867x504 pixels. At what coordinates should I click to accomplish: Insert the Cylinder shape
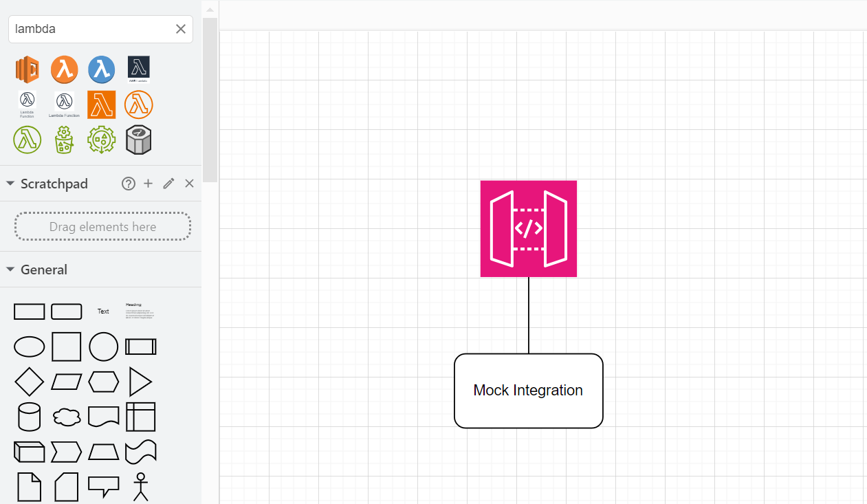click(x=29, y=417)
